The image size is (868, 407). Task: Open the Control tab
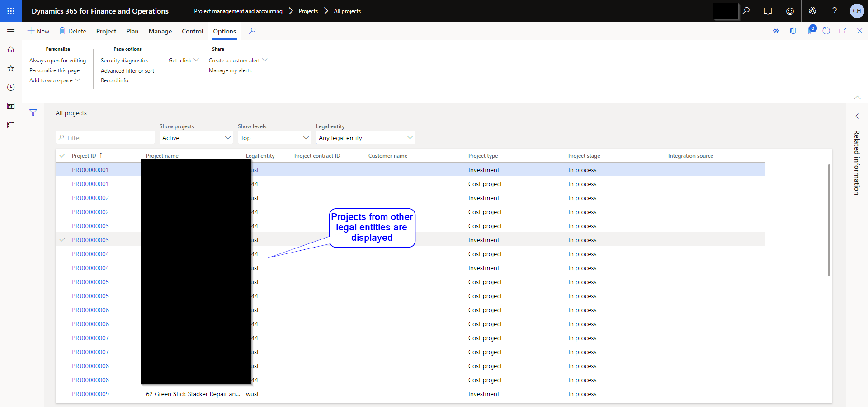193,31
